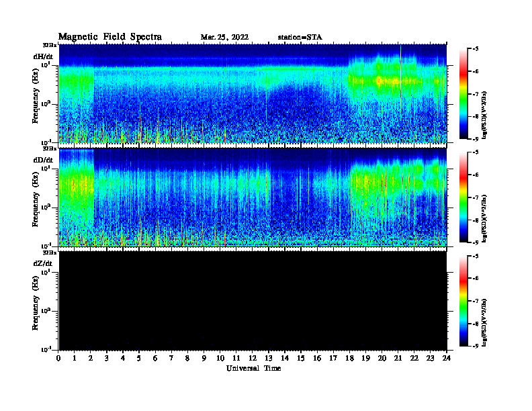This screenshot has height=411, width=532.
Task: Click the dD/dt panel label
Action: (x=43, y=160)
